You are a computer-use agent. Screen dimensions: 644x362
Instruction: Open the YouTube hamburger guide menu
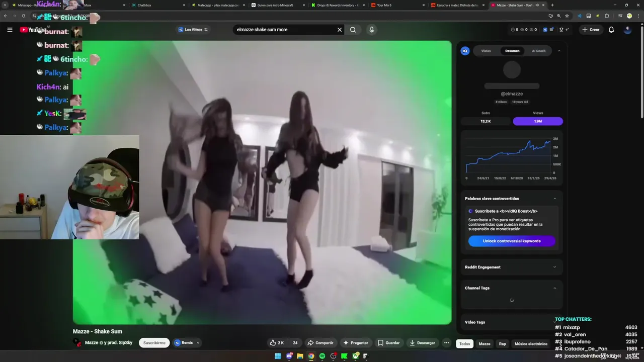pos(10,30)
